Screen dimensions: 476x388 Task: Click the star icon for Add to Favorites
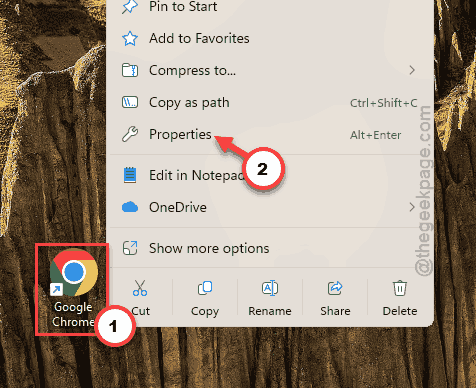[130, 38]
